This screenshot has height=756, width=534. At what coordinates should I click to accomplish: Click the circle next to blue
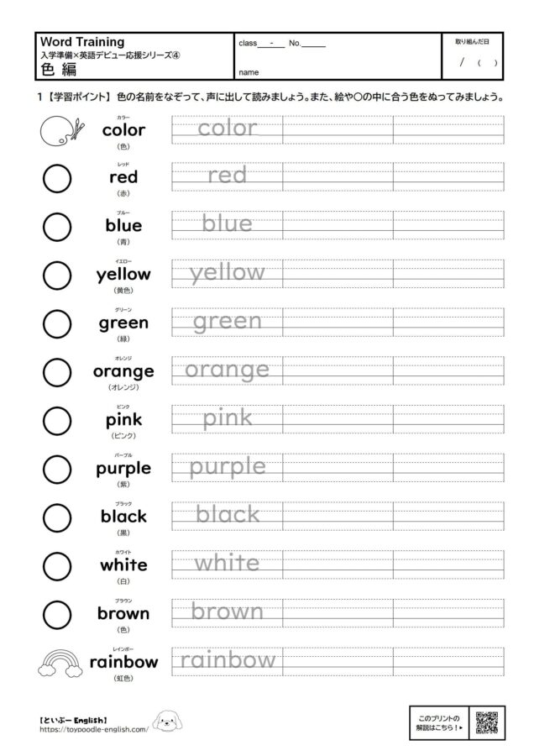(56, 226)
